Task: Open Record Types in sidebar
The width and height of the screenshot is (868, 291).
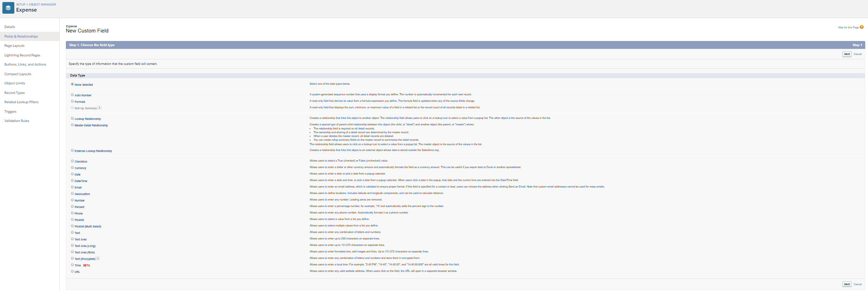Action: 15,93
